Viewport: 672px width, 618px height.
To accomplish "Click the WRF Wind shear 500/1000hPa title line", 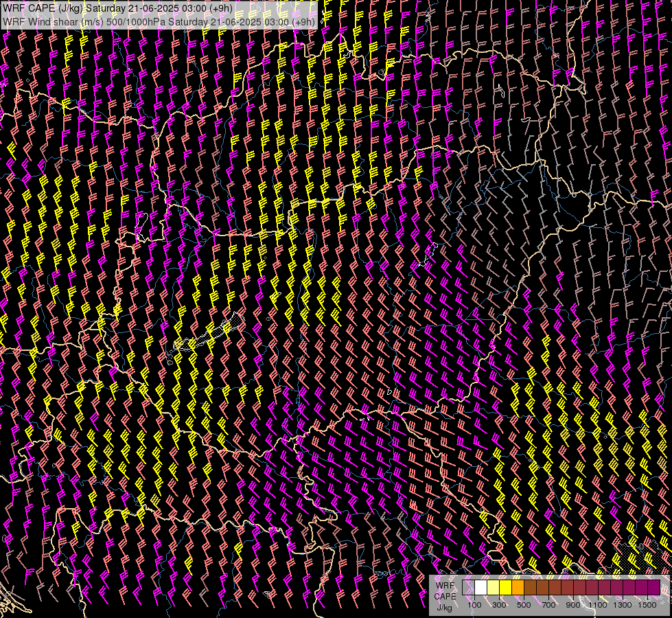I will click(x=159, y=22).
